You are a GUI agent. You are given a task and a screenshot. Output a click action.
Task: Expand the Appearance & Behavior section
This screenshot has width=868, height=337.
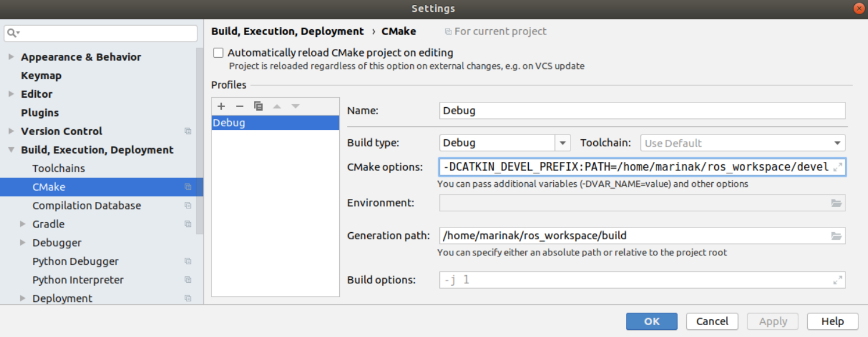11,57
